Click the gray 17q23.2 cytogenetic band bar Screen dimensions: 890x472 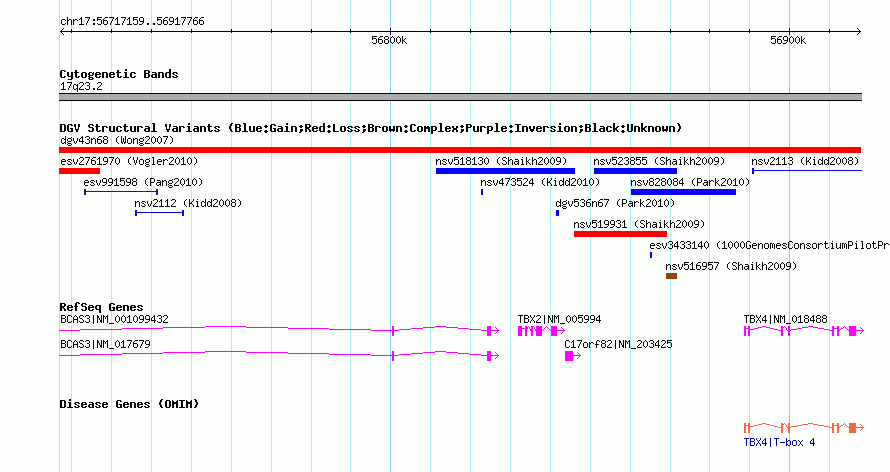(460, 97)
